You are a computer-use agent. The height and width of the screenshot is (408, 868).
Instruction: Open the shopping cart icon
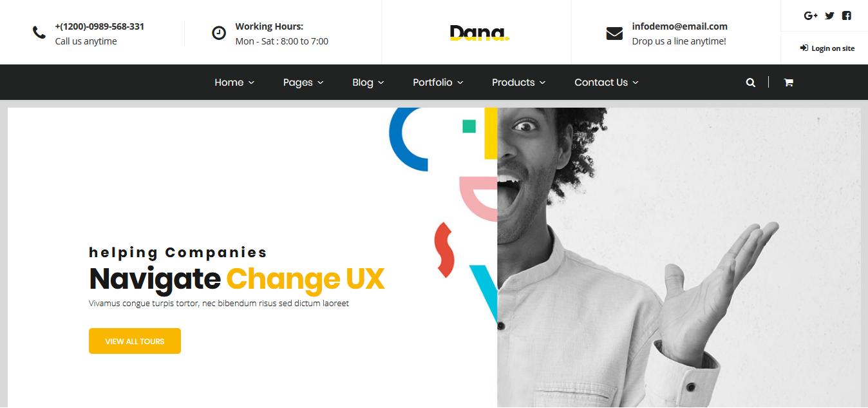pyautogui.click(x=788, y=83)
